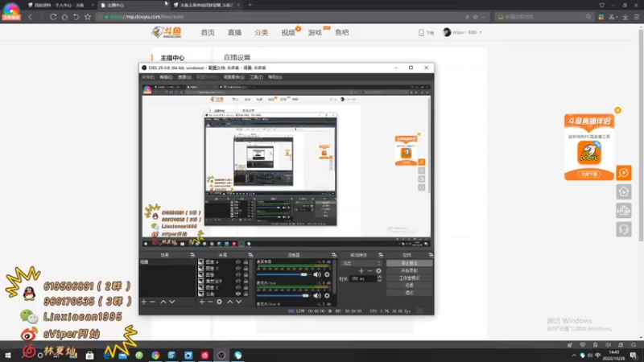Open Windows Start button
The image size is (644, 362).
(x=8, y=356)
